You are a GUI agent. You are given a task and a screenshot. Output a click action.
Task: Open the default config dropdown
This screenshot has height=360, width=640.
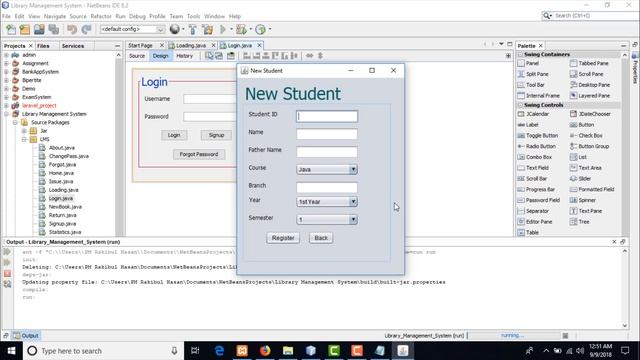coord(132,29)
